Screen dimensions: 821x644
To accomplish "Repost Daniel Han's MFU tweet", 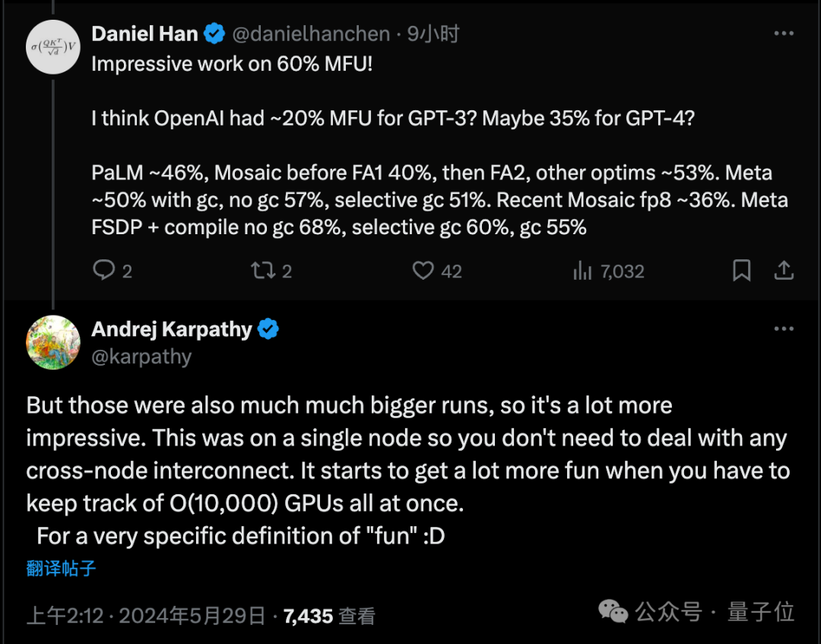I will click(263, 271).
